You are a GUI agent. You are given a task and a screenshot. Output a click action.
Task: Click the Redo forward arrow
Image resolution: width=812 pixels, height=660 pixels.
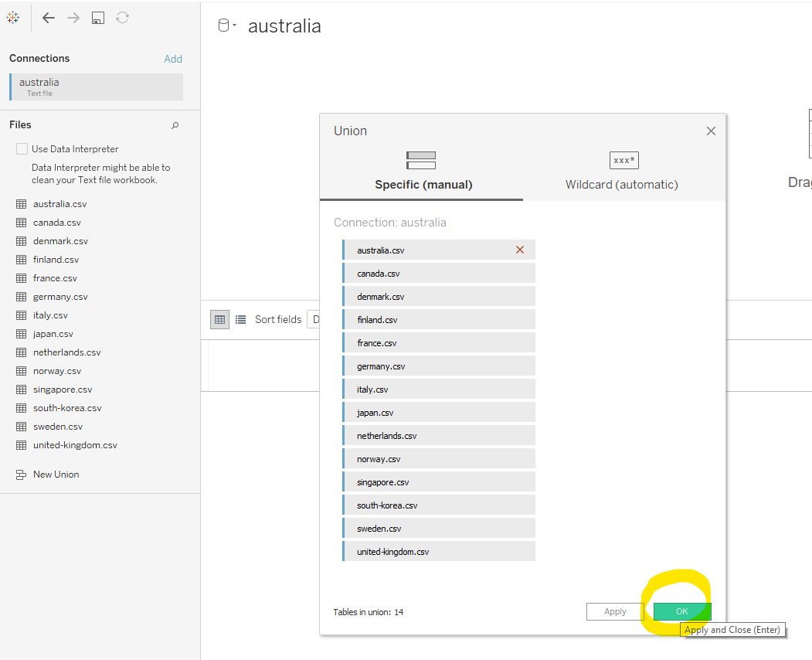click(x=73, y=17)
